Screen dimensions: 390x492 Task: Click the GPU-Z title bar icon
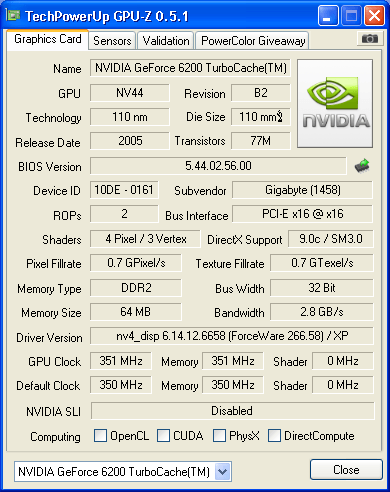pyautogui.click(x=13, y=15)
